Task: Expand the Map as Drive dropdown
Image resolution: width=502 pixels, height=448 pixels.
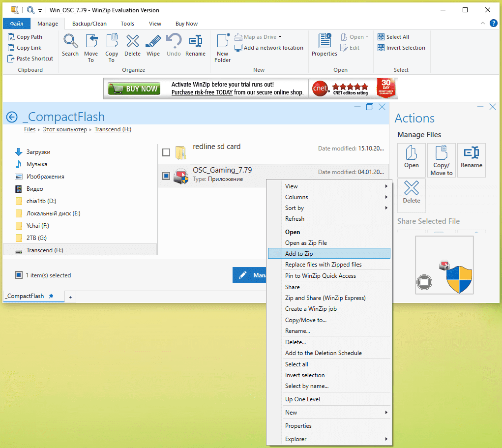Action: tap(280, 37)
